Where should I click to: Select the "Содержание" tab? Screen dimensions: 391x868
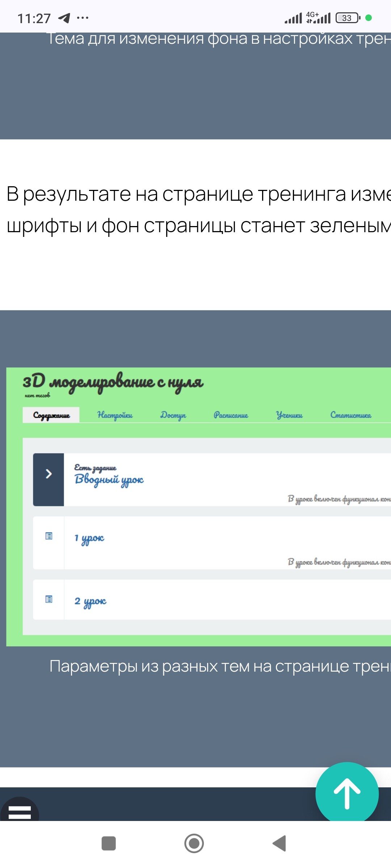(51, 415)
